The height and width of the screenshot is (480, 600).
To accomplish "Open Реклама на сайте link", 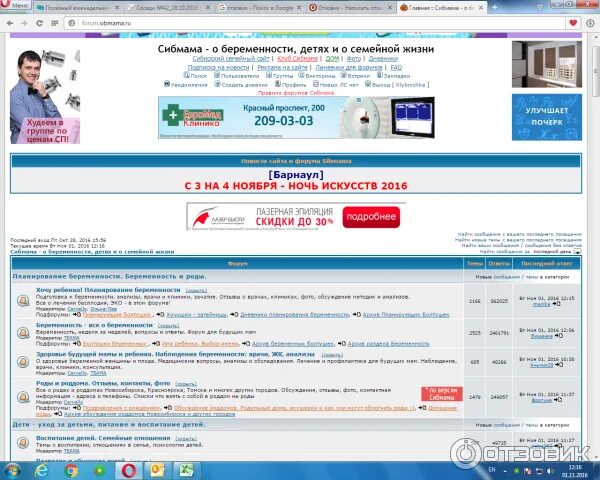I will pyautogui.click(x=282, y=67).
